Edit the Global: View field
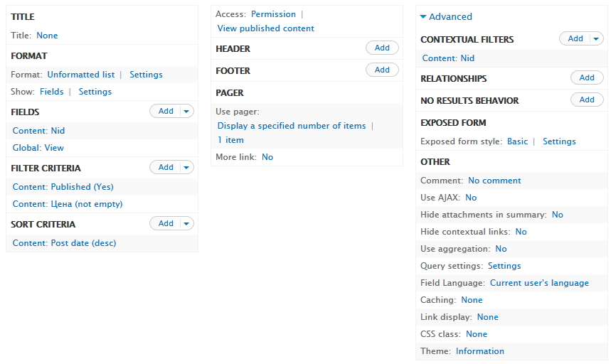The height and width of the screenshot is (364, 611). pyautogui.click(x=38, y=148)
